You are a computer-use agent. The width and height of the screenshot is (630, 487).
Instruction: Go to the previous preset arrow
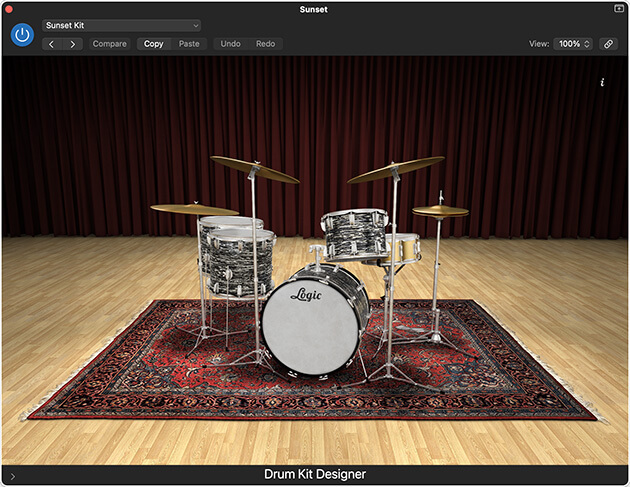(x=52, y=44)
